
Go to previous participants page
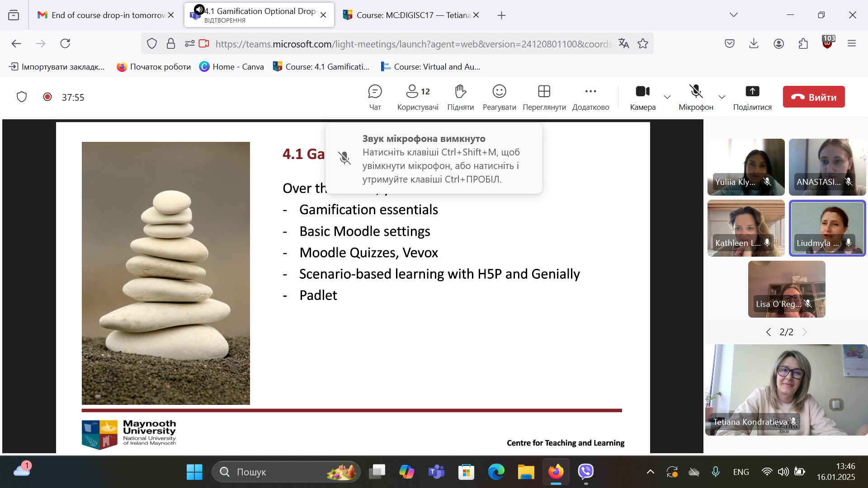pos(769,332)
